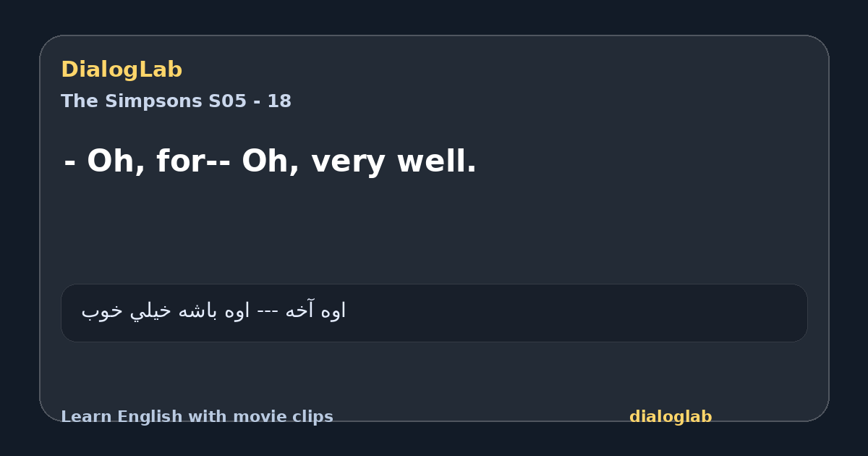Click the episode number 18 in header

[x=279, y=101]
